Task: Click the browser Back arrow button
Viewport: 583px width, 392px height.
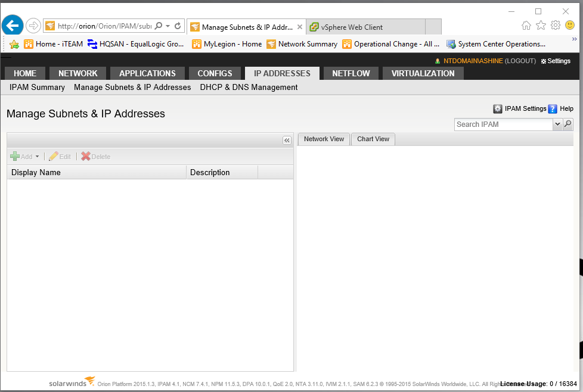Action: (13, 26)
